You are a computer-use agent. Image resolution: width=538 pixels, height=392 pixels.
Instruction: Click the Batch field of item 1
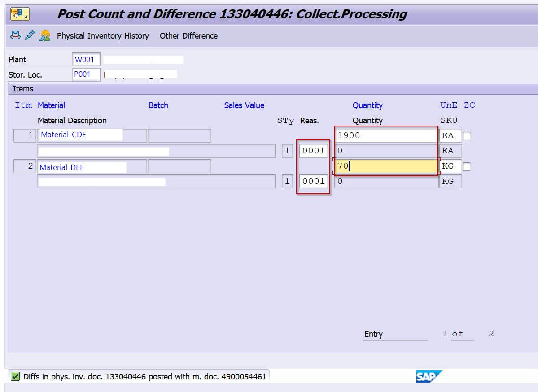pos(179,135)
